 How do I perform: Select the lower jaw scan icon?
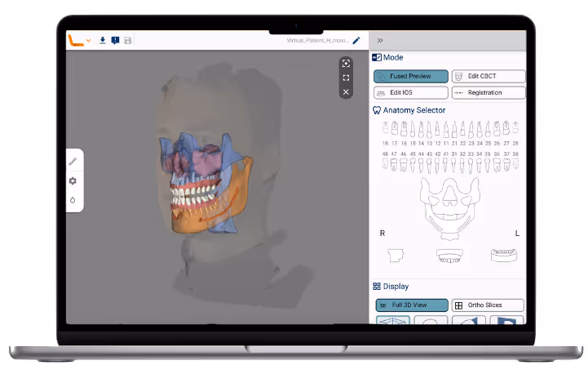504,255
